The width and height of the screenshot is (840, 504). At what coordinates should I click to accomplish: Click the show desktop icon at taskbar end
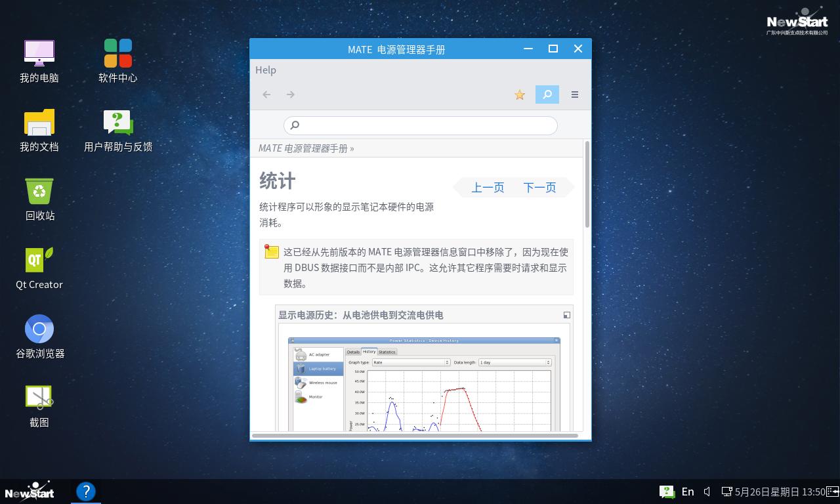pos(833,491)
